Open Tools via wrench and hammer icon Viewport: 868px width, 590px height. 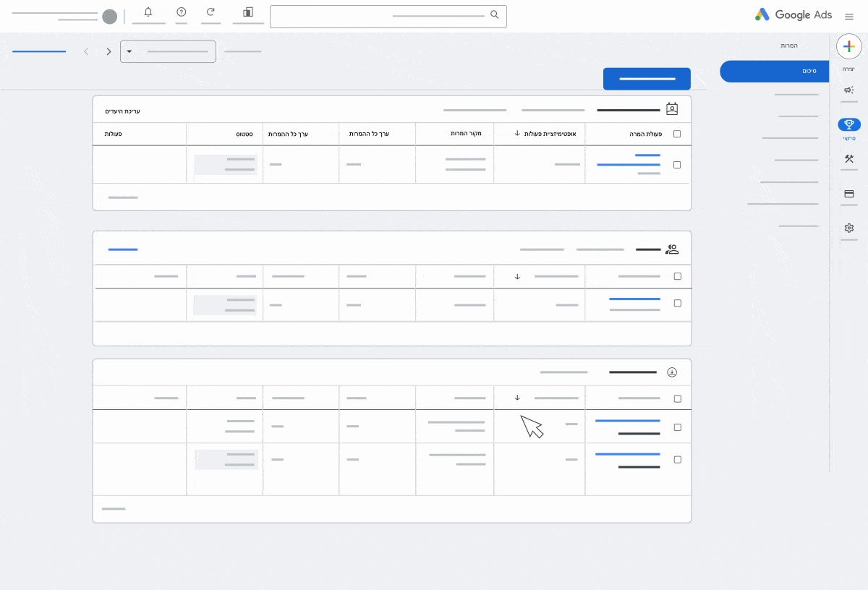click(849, 159)
